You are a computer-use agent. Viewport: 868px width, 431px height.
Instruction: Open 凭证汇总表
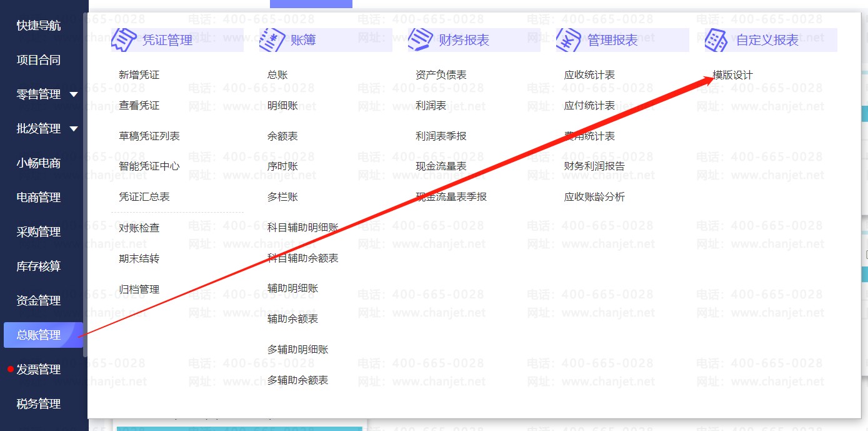144,197
